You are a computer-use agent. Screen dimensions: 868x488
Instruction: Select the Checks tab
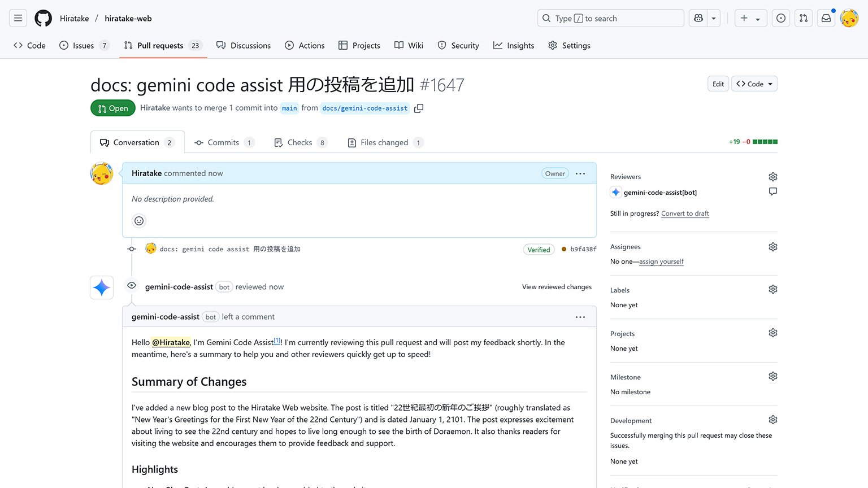click(300, 142)
